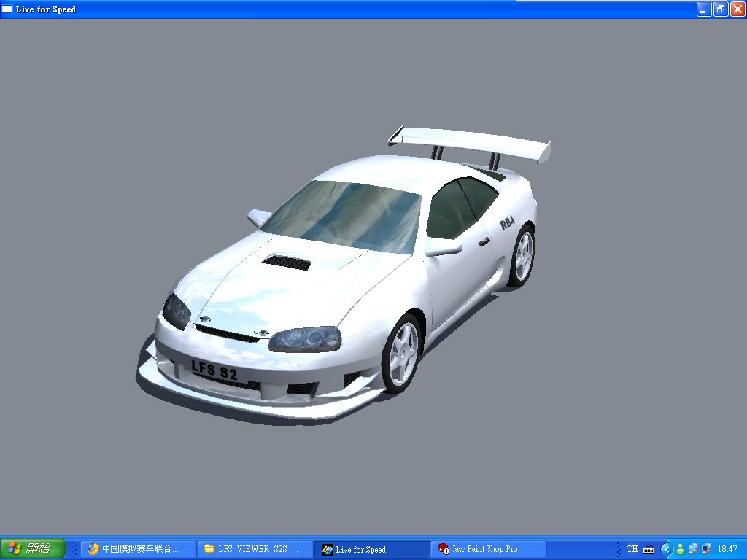
Task: Select the Live for Speed taskbar button
Action: click(x=371, y=549)
